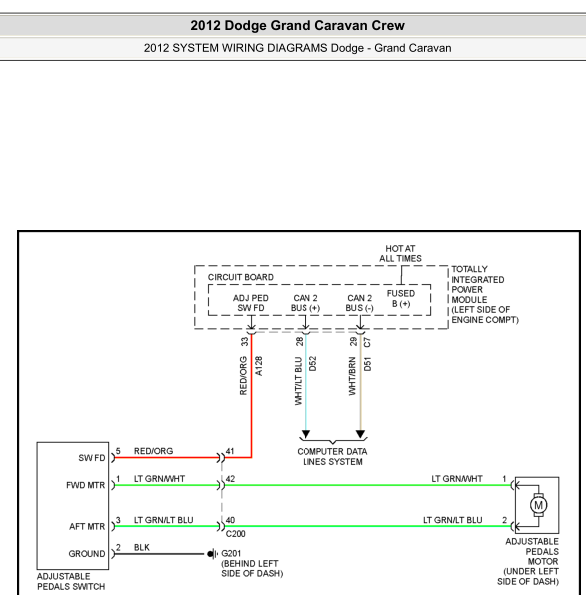
Task: Click the 'CAN 2 BUS (-)' label
Action: pos(359,303)
